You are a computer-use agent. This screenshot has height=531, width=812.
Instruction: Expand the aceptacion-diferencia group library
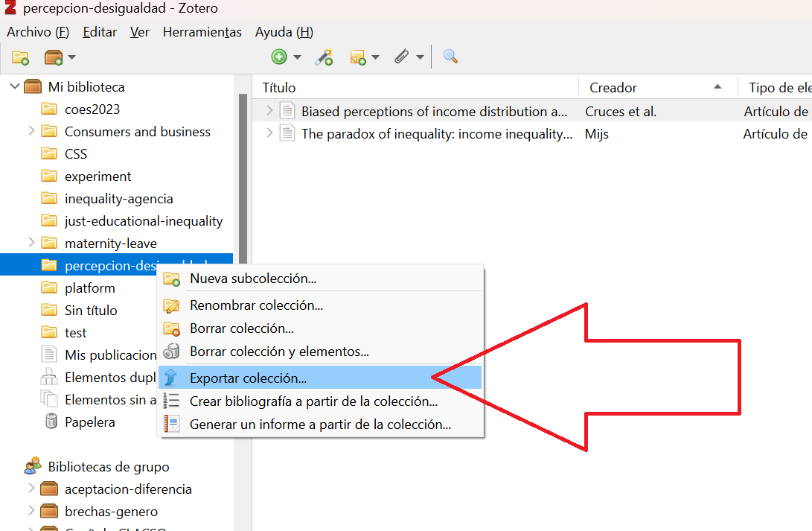(x=31, y=489)
